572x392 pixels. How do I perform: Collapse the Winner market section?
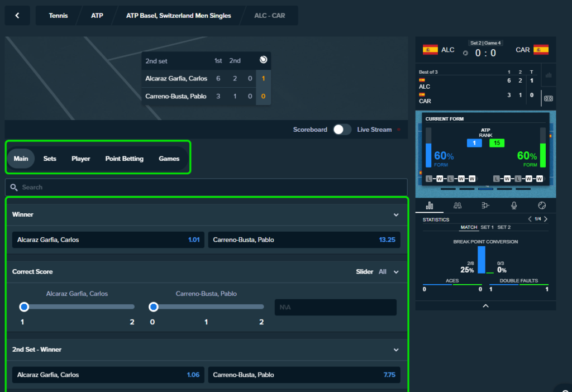[396, 215]
